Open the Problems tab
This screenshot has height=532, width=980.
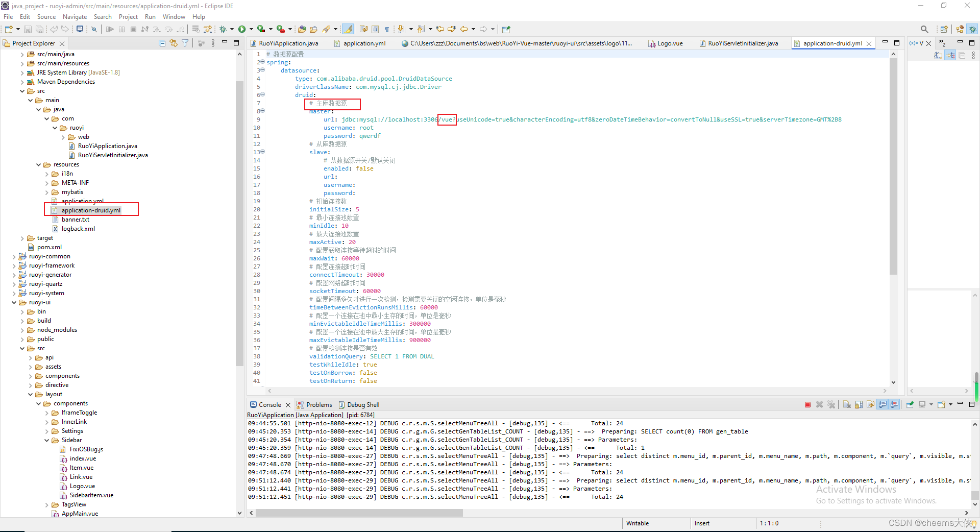tap(314, 405)
